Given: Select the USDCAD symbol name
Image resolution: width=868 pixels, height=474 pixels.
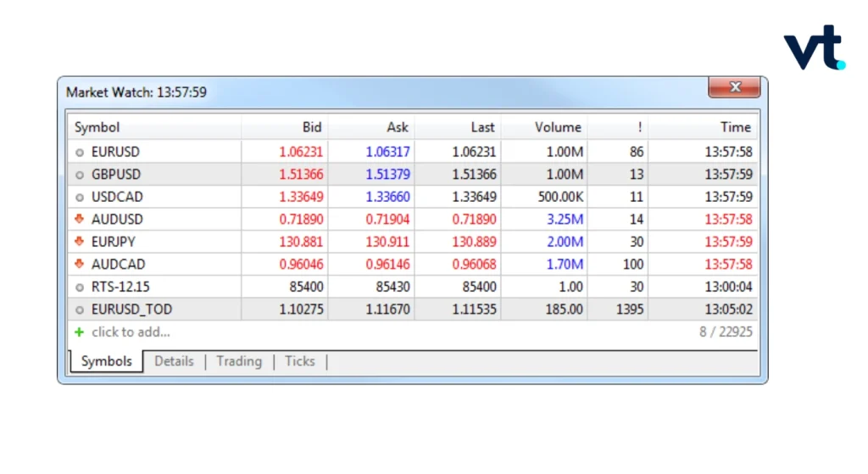Looking at the screenshot, I should [117, 197].
